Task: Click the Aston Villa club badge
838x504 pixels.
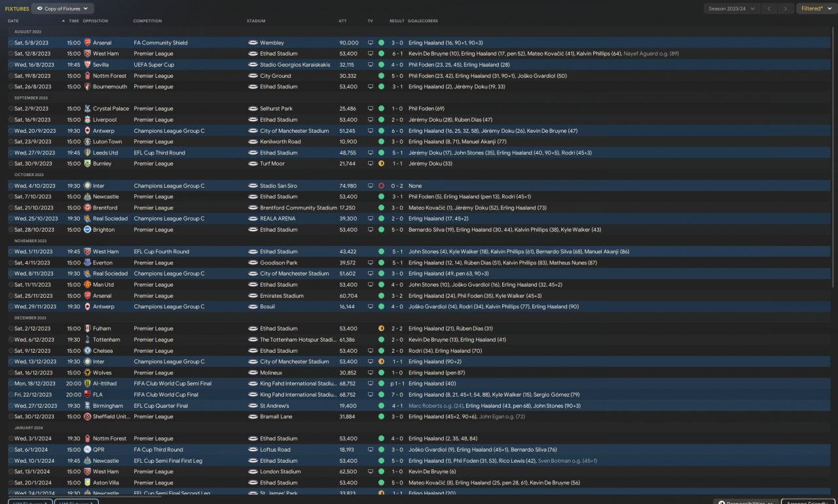Action: (x=88, y=482)
